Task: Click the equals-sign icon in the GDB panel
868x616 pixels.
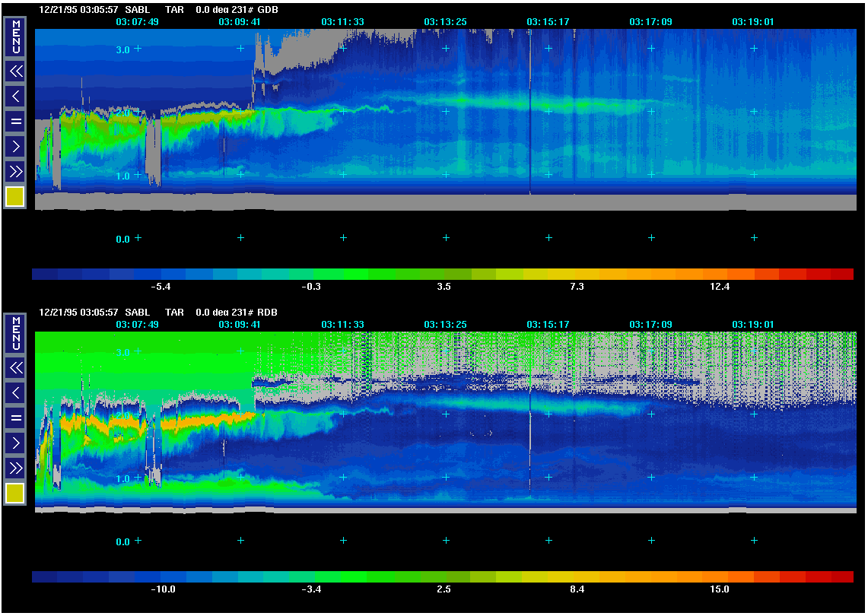Action: coord(15,121)
